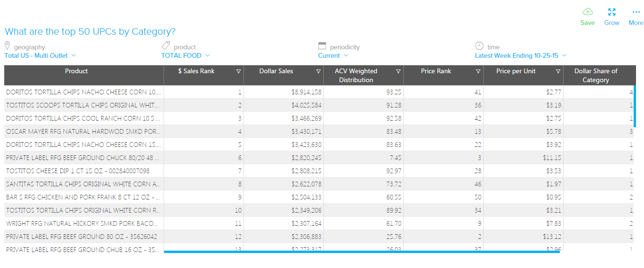Click the time clock icon

click(479, 46)
